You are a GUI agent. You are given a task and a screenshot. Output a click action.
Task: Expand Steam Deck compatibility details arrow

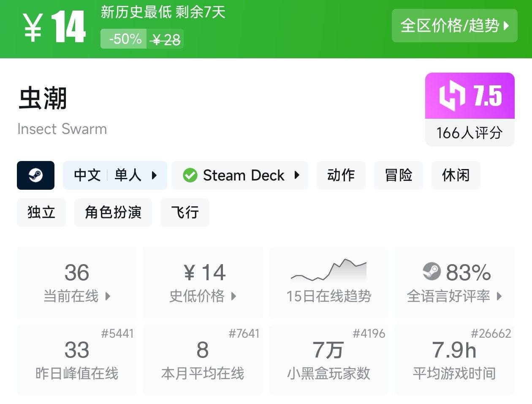297,175
